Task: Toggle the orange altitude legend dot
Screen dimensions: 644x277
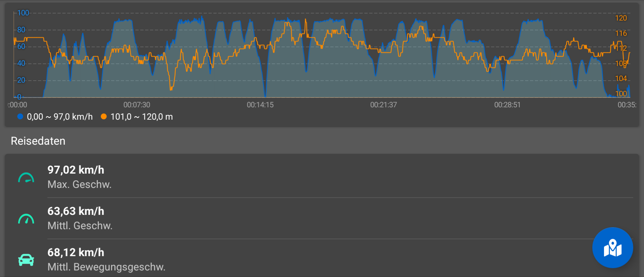Action: [x=104, y=117]
